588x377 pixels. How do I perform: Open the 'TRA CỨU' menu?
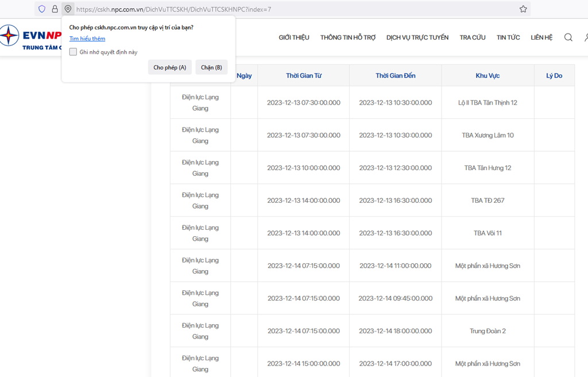pos(473,37)
